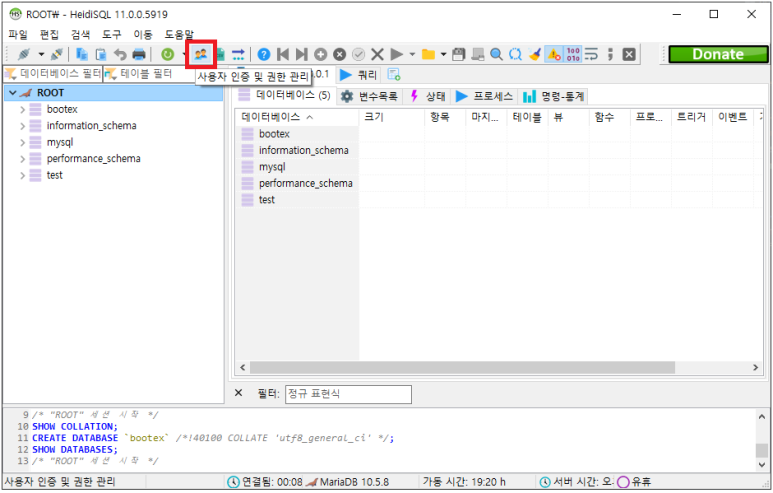The image size is (773, 493).
Task: Close the filter panel X button
Action: tap(239, 393)
